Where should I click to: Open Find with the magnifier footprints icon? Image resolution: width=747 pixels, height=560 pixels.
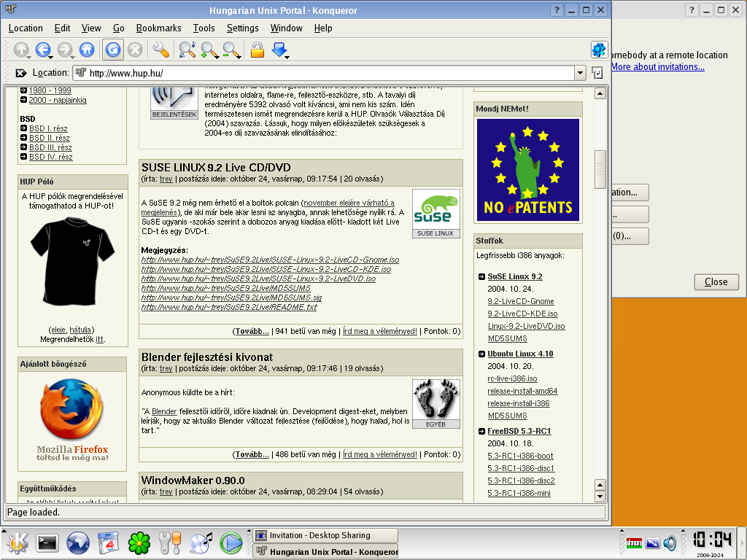[187, 50]
